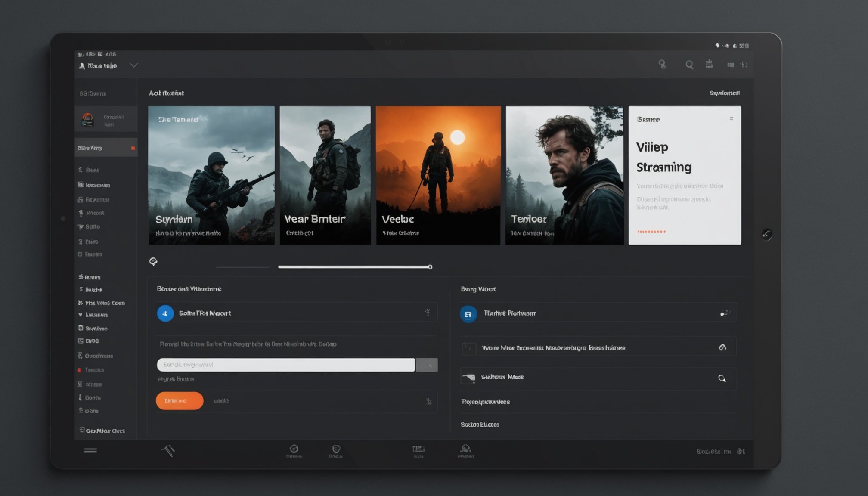Click the refresh icon below the movie cards
Image resolution: width=868 pixels, height=496 pixels.
click(153, 261)
